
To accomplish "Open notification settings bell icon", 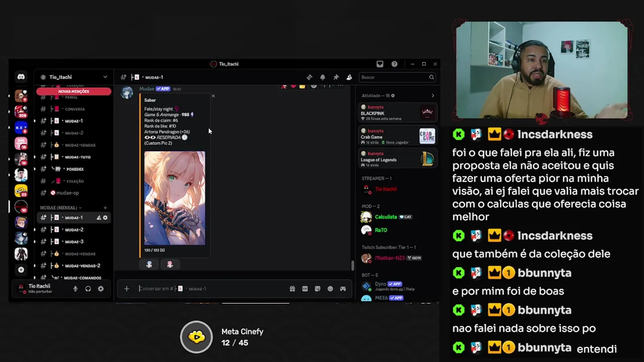I will click(323, 77).
